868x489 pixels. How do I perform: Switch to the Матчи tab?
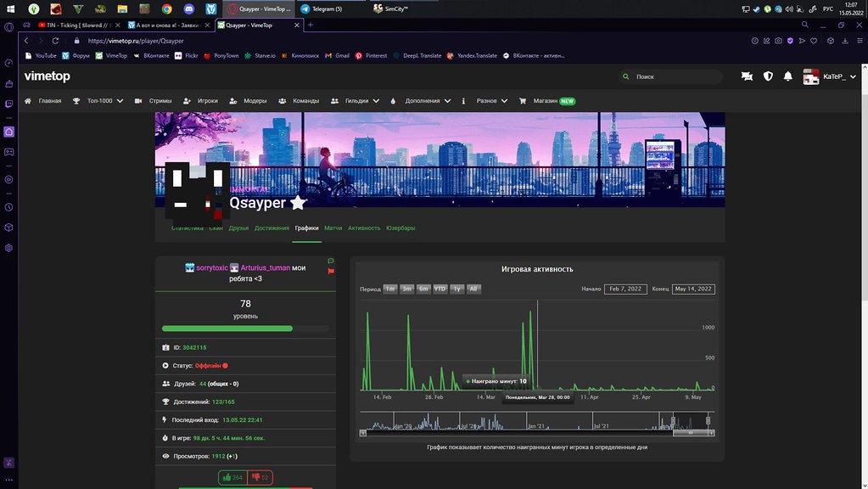(x=333, y=228)
